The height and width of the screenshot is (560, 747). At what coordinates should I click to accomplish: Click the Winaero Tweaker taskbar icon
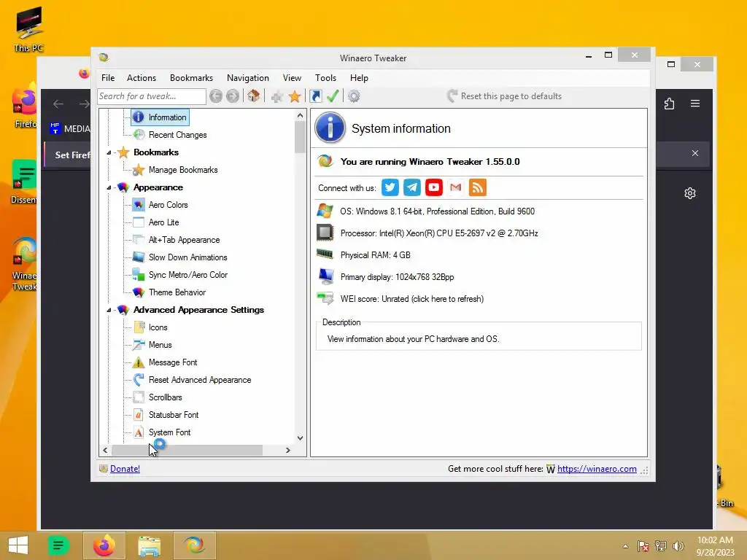[x=194, y=545]
